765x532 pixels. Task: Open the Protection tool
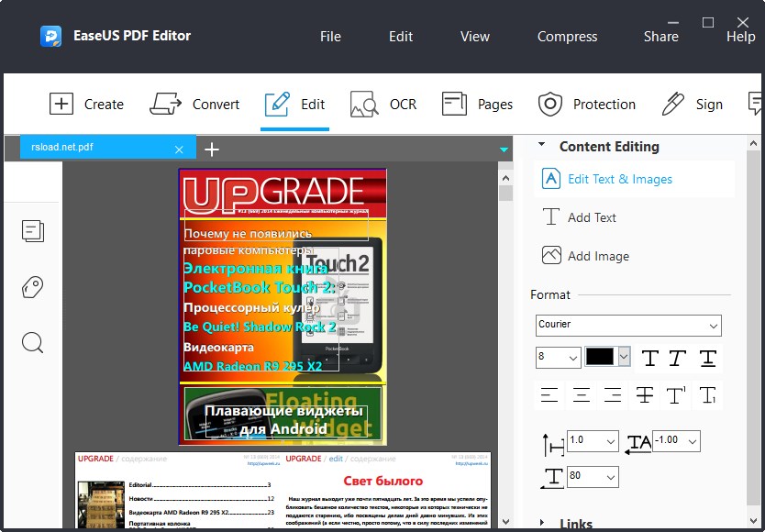(x=587, y=104)
